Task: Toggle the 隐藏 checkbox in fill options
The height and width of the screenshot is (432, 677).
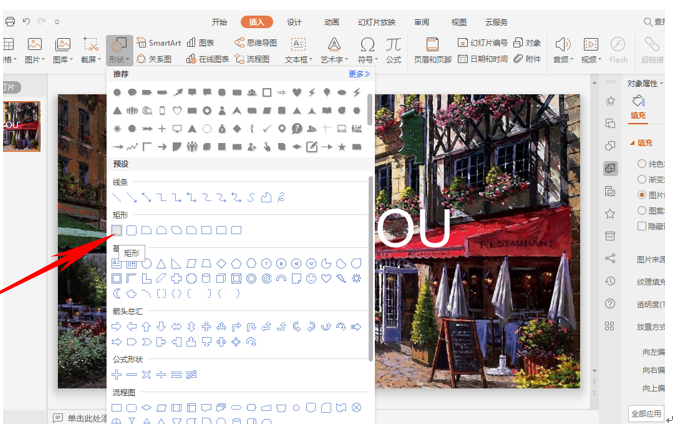Action: tap(642, 226)
